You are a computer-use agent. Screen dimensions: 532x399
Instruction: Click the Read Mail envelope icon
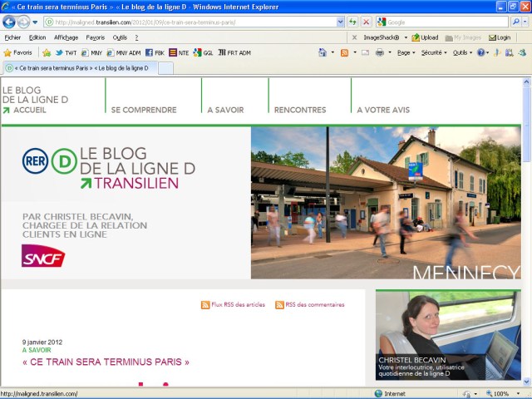(x=364, y=52)
